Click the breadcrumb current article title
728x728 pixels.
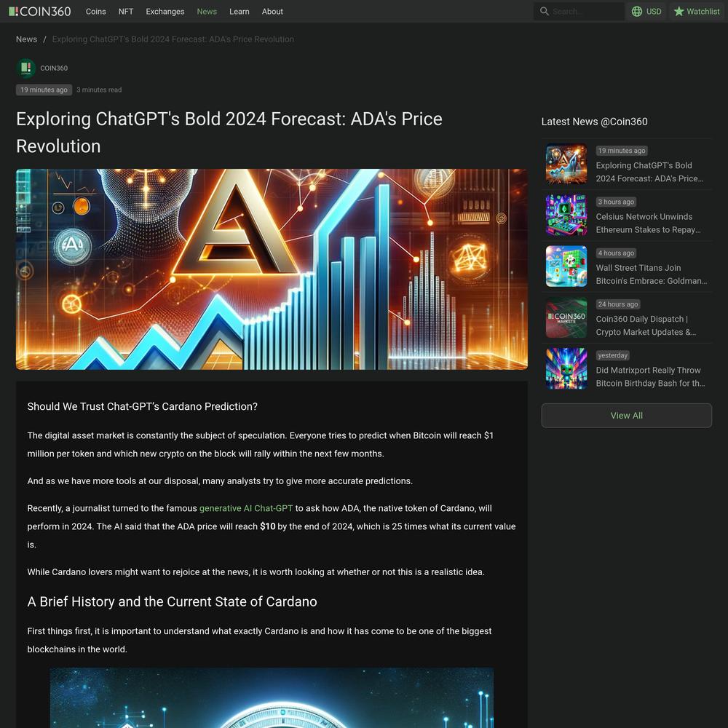tap(173, 39)
